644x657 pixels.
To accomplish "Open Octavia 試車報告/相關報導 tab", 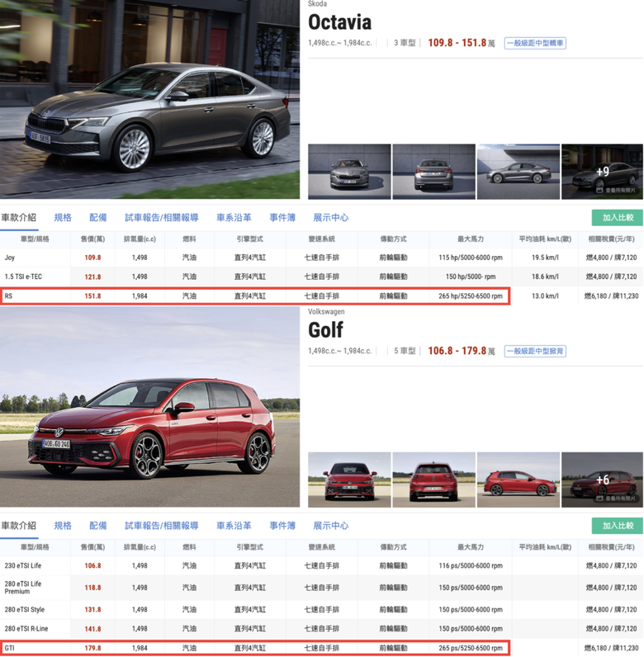I will [x=162, y=217].
